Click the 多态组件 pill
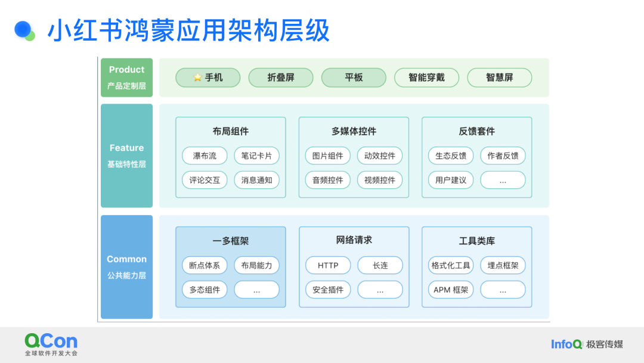This screenshot has height=363, width=644. point(205,290)
